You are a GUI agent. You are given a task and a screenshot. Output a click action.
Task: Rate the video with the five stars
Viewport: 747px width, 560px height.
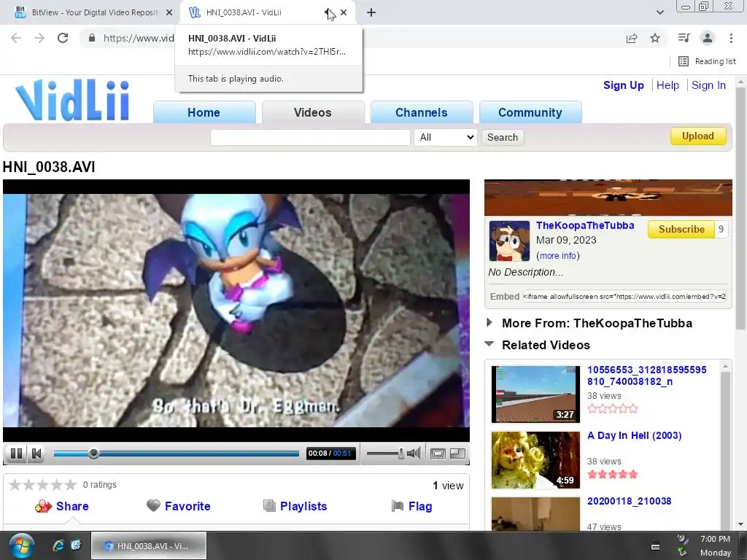coord(42,485)
